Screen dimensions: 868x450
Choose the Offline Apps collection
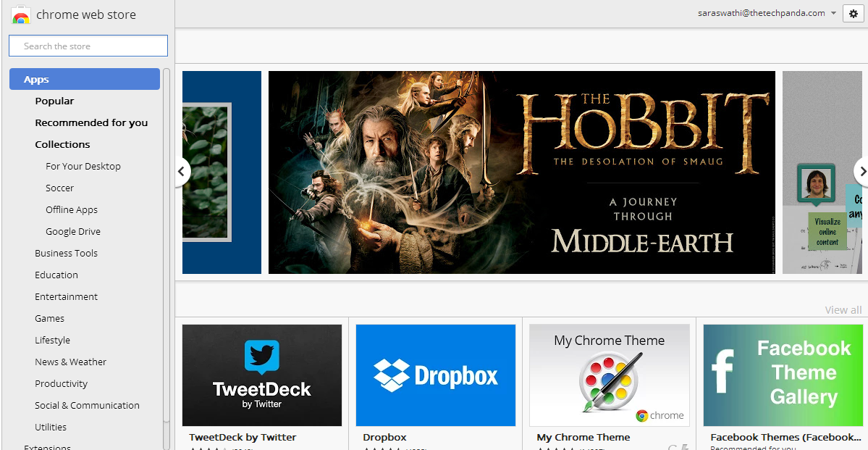click(x=72, y=209)
